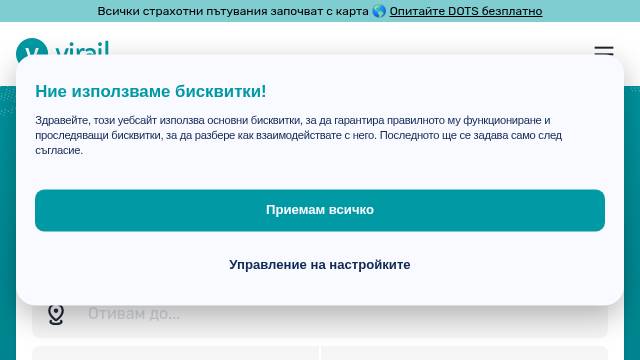Viewport: 640px width, 360px height.
Task: Click the destination map pin icon
Action: (x=56, y=314)
